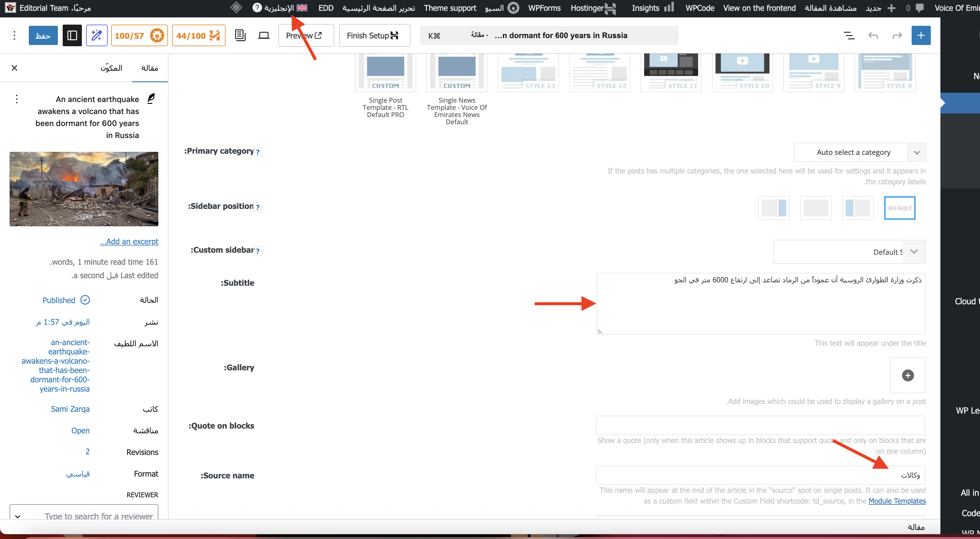This screenshot has height=539, width=980.
Task: Select the DEFAULT sidebar position option
Action: click(900, 208)
